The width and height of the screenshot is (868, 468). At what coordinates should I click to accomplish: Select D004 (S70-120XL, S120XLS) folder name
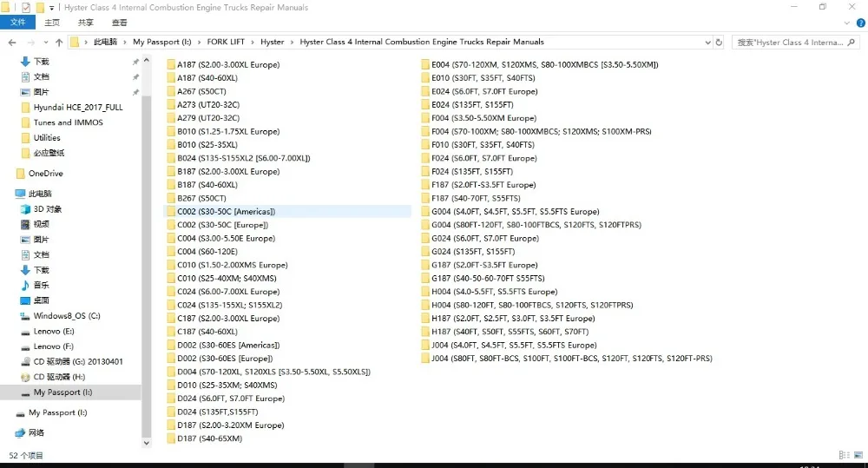(274, 372)
